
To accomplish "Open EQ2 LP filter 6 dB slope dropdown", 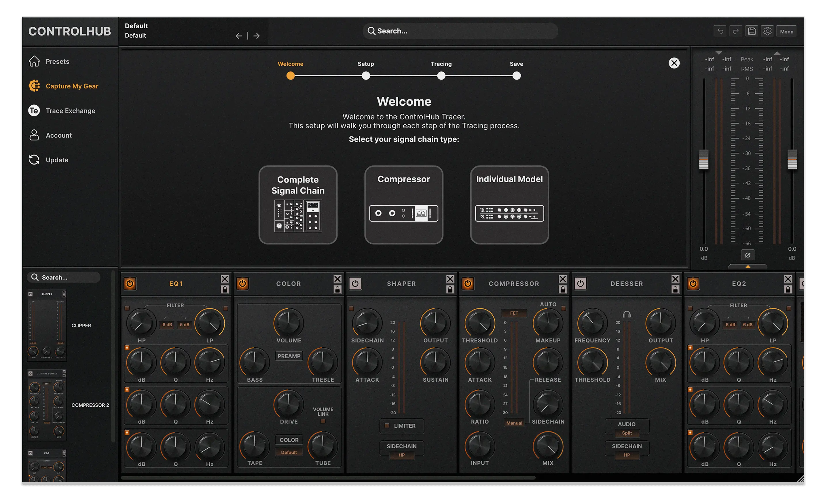I will [748, 325].
